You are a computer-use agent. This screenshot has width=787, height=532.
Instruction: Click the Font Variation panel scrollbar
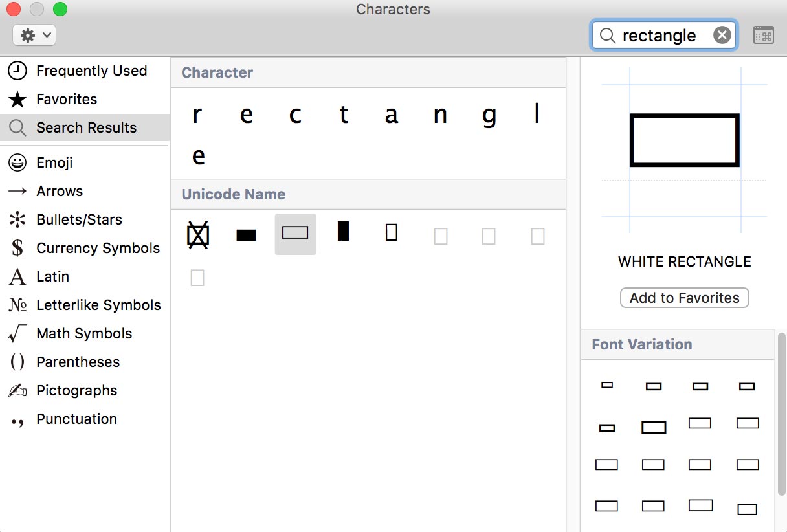point(782,414)
